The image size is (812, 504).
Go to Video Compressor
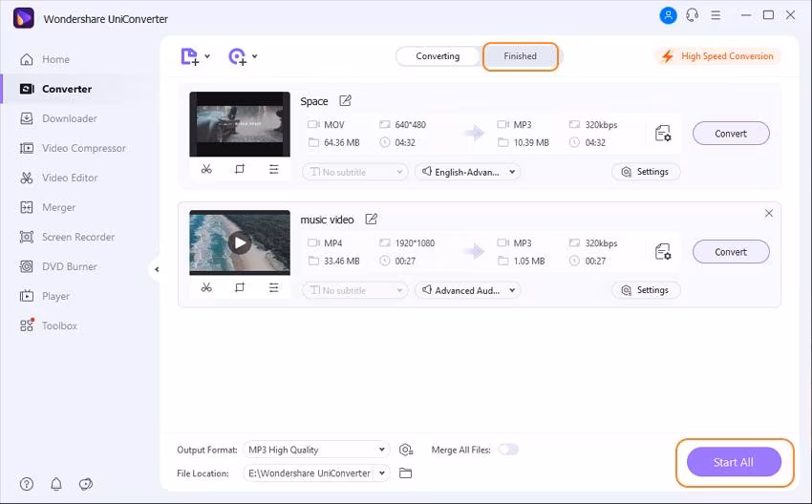tap(73, 148)
